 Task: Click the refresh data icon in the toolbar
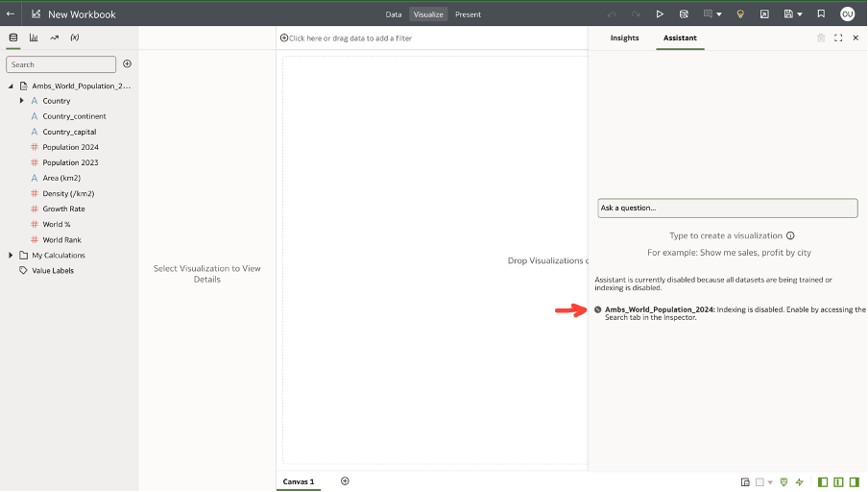[x=685, y=14]
